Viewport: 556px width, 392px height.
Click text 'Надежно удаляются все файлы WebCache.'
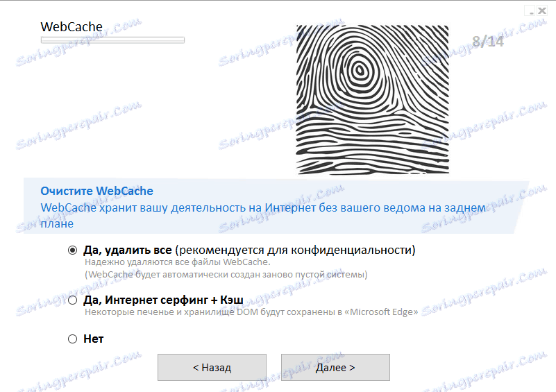tap(177, 262)
